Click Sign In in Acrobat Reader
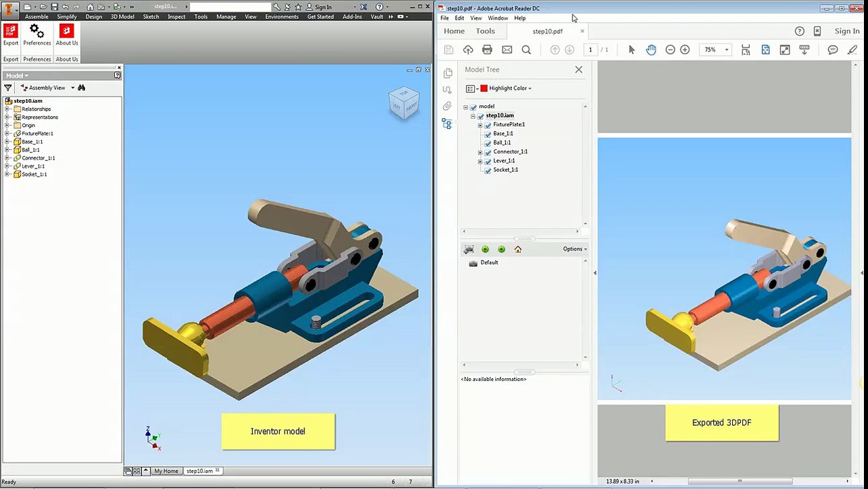This screenshot has width=868, height=489. tap(847, 31)
